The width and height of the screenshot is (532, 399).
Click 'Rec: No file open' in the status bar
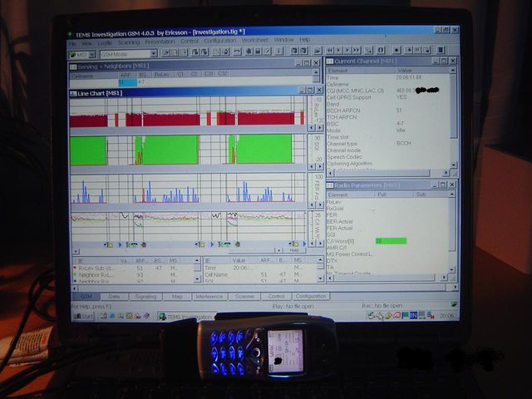coord(384,306)
